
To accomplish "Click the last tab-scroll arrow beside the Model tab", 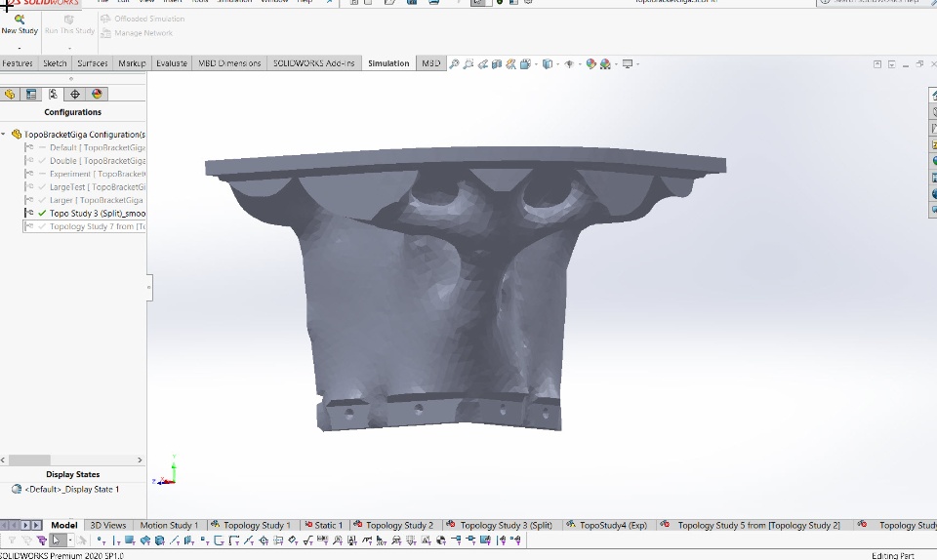I will pos(37,526).
